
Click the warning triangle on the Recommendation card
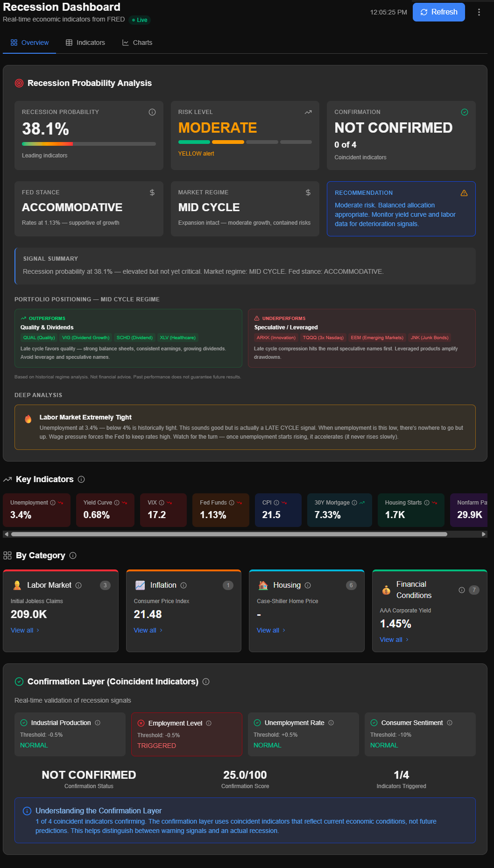(464, 192)
